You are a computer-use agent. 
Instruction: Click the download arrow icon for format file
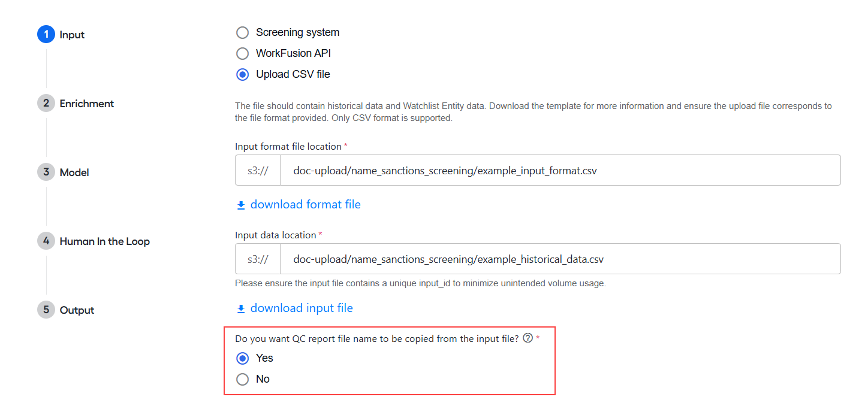[x=241, y=205]
